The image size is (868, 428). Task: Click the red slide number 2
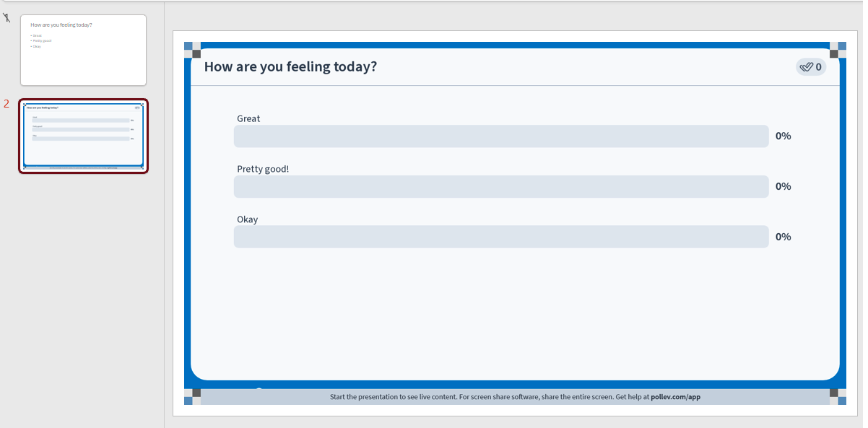pos(6,104)
